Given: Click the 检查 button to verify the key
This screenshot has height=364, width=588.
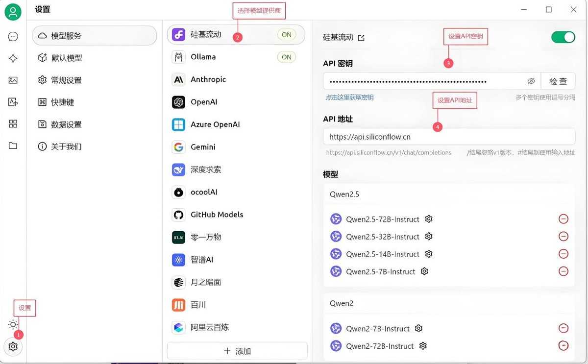Looking at the screenshot, I should (x=558, y=81).
